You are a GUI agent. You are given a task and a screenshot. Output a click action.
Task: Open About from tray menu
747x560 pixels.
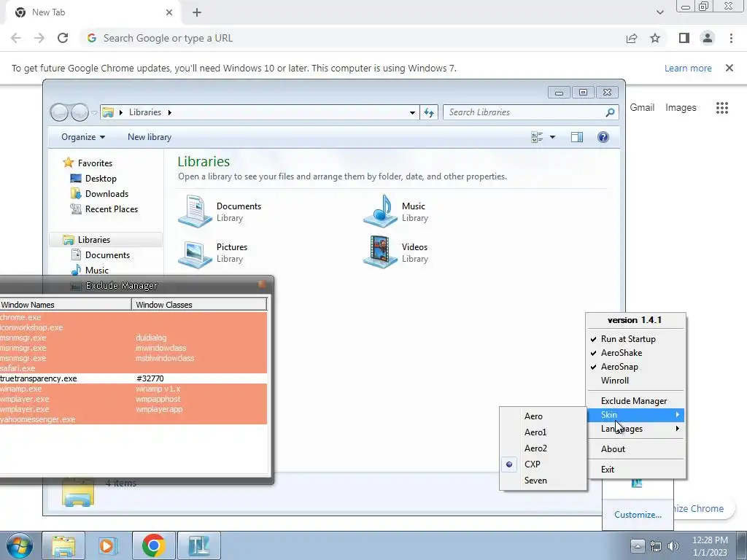pyautogui.click(x=635, y=449)
